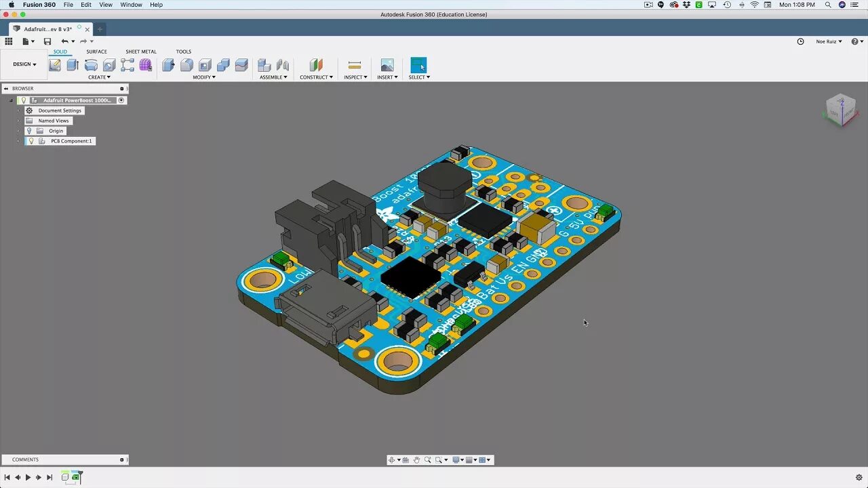
Task: Select the Fillet tool
Action: (x=186, y=65)
